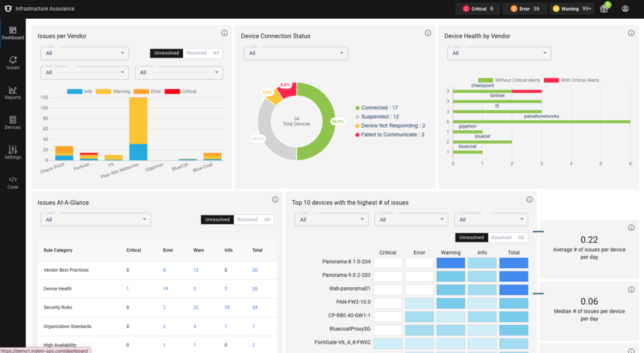
Task: Open the Warning alerts counter in header
Action: coord(572,9)
